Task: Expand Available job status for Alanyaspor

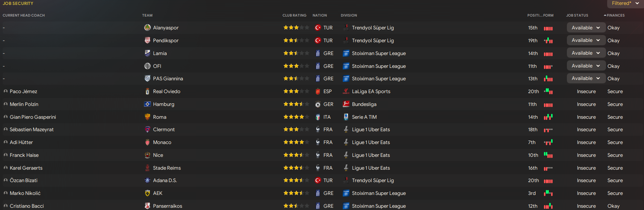Action: point(586,28)
